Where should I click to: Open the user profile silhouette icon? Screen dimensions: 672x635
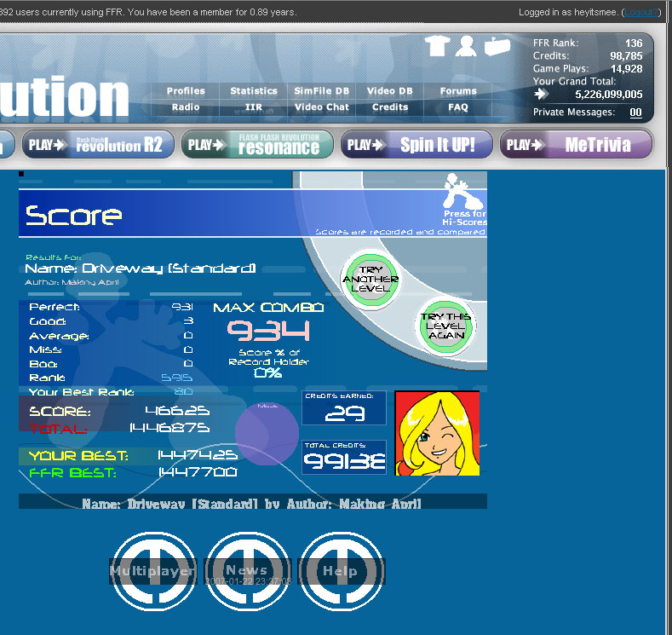[x=466, y=46]
